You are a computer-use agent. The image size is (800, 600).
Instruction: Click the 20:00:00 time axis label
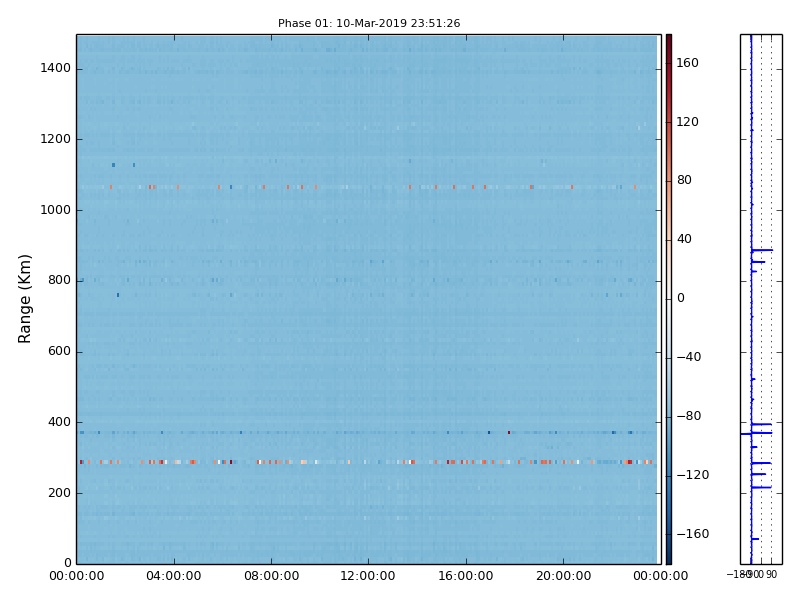(x=563, y=576)
